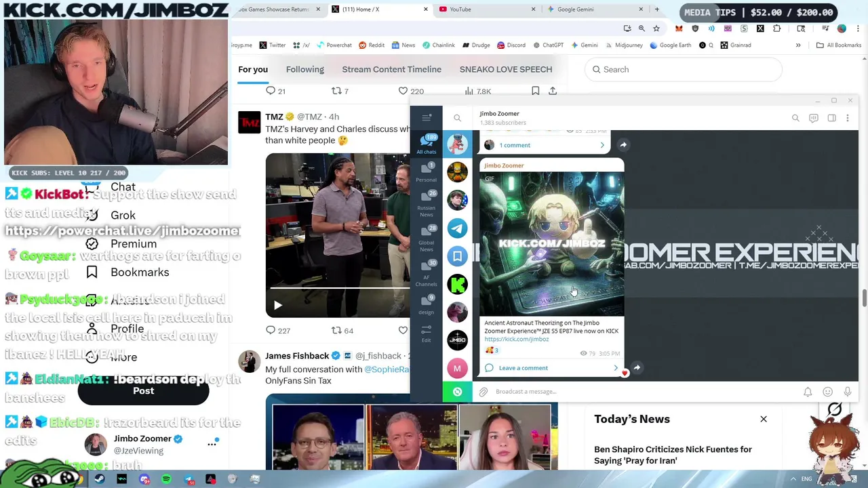
Task: Switch to the YouTube browser tab
Action: pyautogui.click(x=486, y=9)
